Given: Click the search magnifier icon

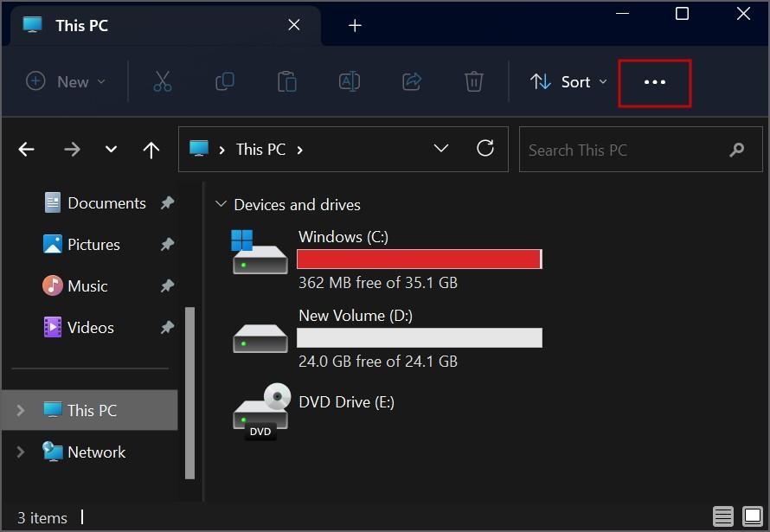Looking at the screenshot, I should (x=736, y=150).
